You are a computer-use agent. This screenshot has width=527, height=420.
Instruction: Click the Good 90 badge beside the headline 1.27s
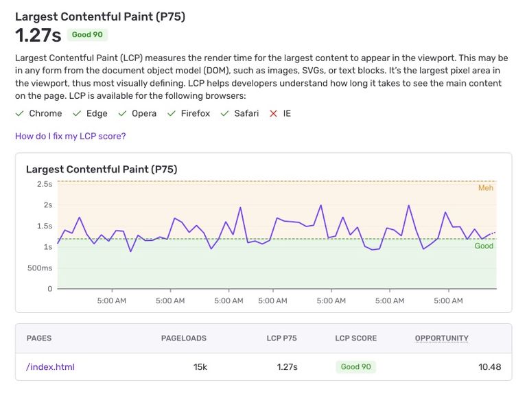(87, 35)
